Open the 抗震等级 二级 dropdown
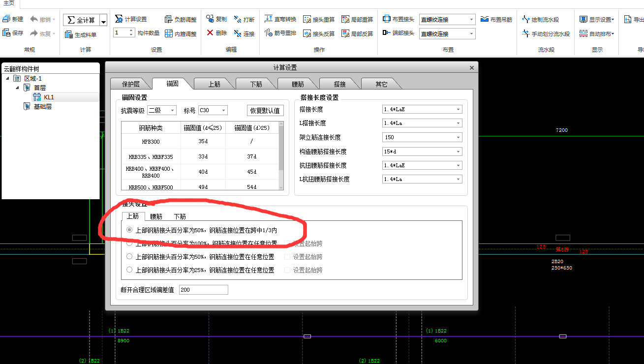The width and height of the screenshot is (644, 364). point(161,110)
